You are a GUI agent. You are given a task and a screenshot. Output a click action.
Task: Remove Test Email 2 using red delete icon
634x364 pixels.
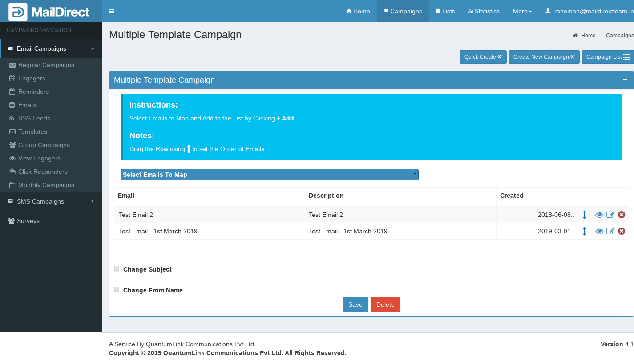coord(622,215)
